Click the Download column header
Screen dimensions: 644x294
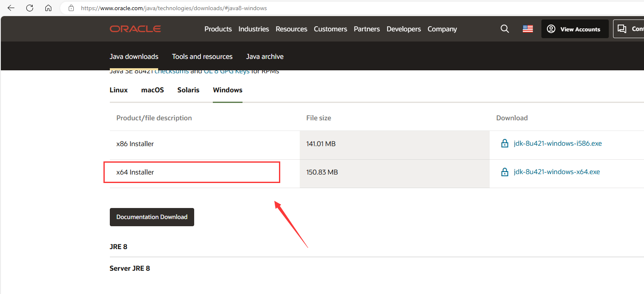coord(512,118)
